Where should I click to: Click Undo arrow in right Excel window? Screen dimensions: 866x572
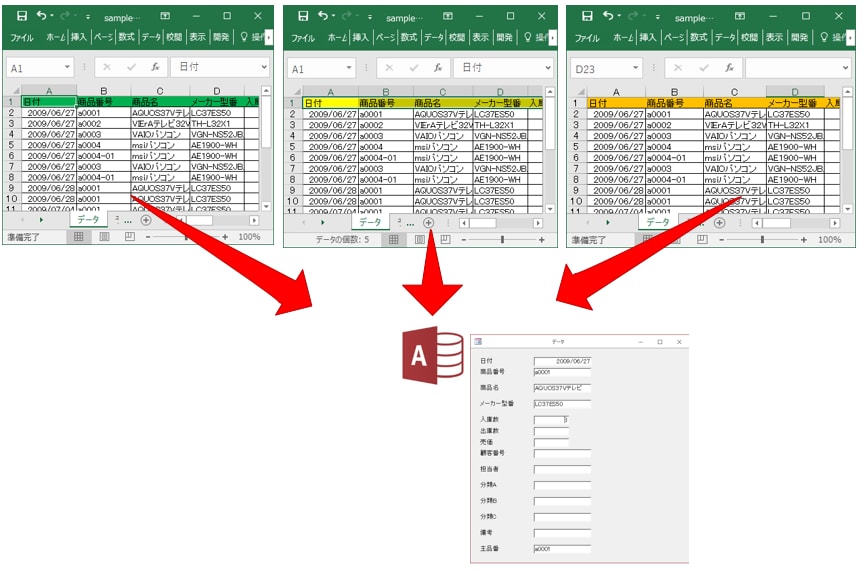click(x=608, y=16)
